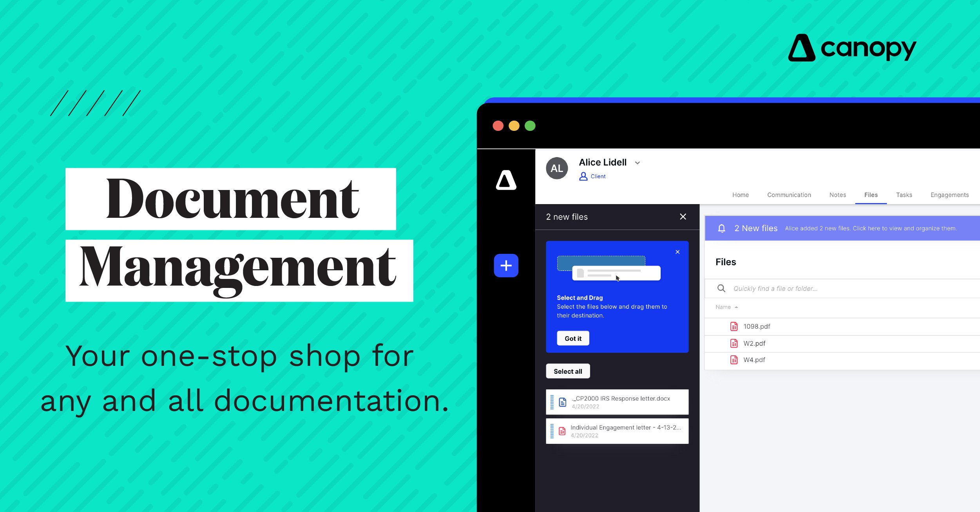Screen dimensions: 980x512
Task: Click the file icon next to 1098.pdf
Action: [733, 326]
